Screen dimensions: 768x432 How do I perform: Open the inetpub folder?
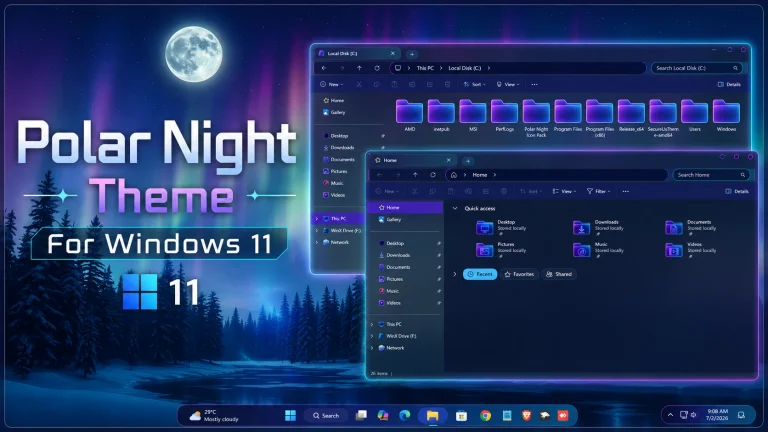441,115
